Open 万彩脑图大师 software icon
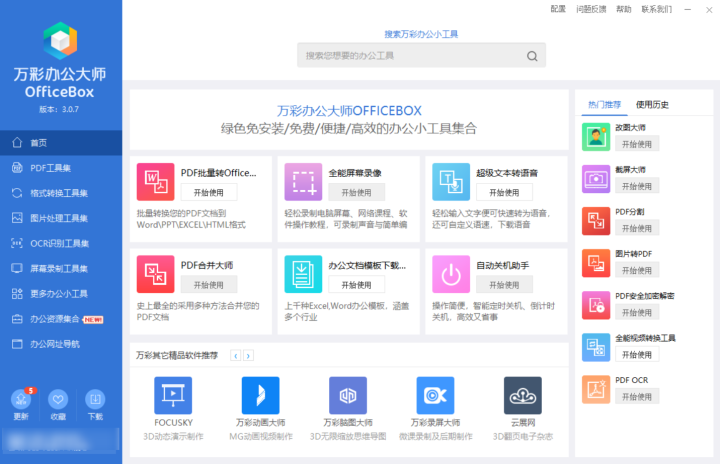Screen dimensions: 720x464 click(x=348, y=396)
